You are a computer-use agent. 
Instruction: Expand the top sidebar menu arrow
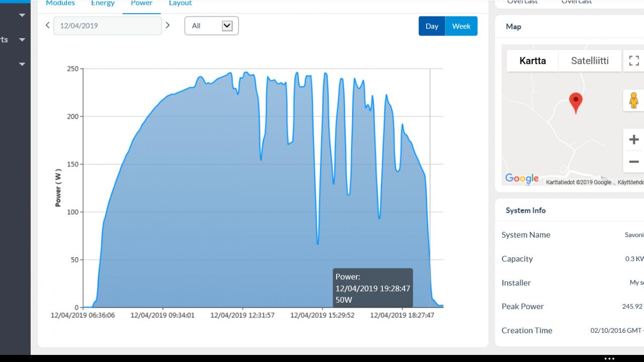[22, 15]
